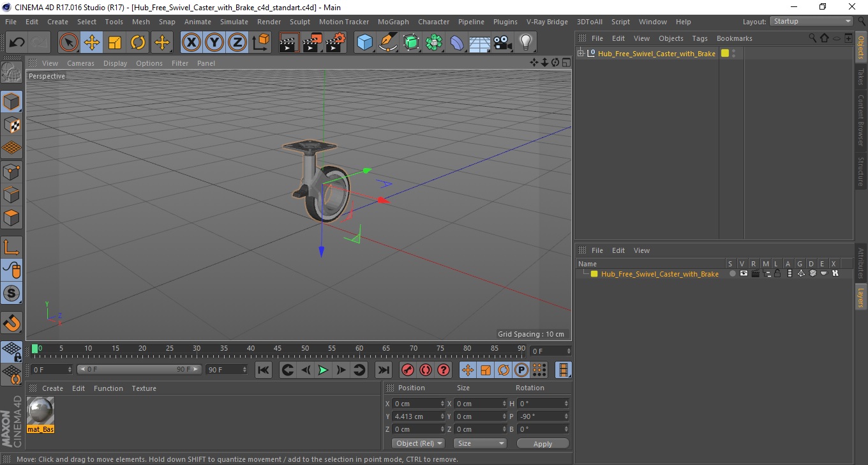Switch to Polygons mode
The image size is (868, 465).
tap(11, 217)
